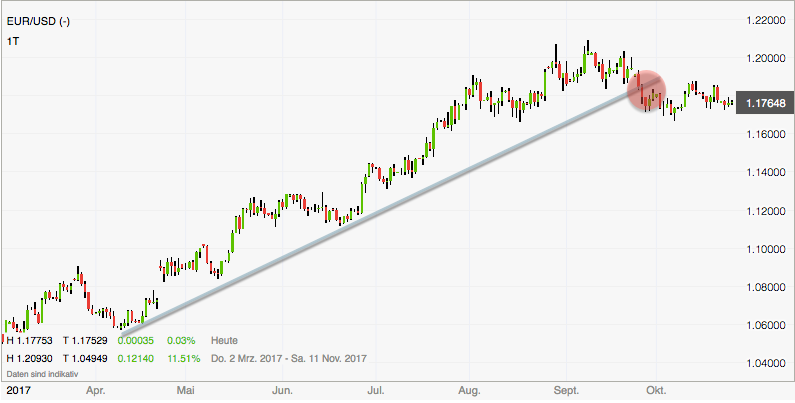This screenshot has width=795, height=403.
Task: Click the 1.06000 price axis label
Action: point(766,325)
